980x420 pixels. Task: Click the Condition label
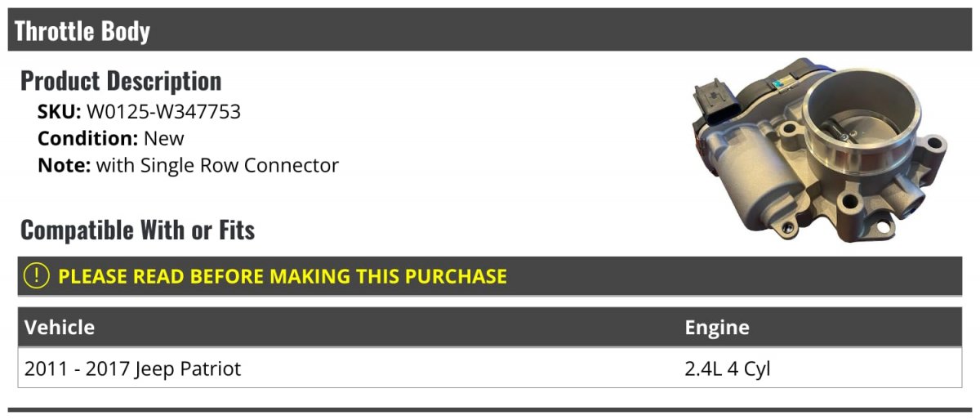88,138
